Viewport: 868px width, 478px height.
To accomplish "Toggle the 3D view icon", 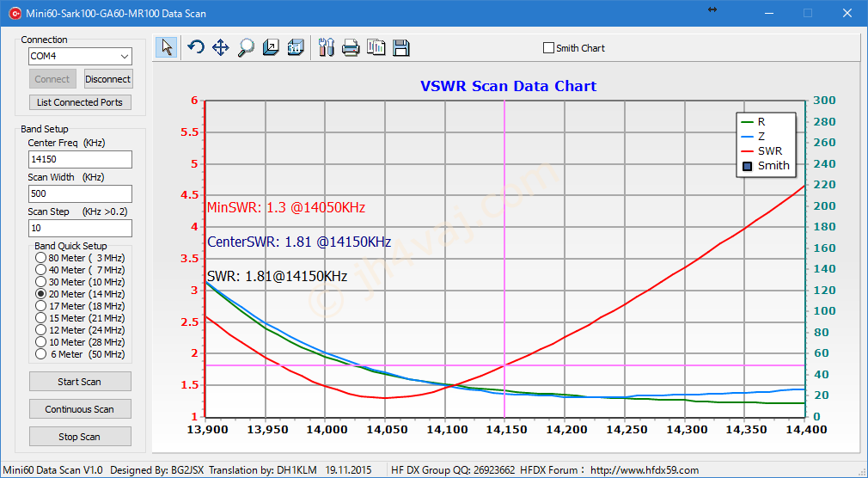I will (296, 47).
